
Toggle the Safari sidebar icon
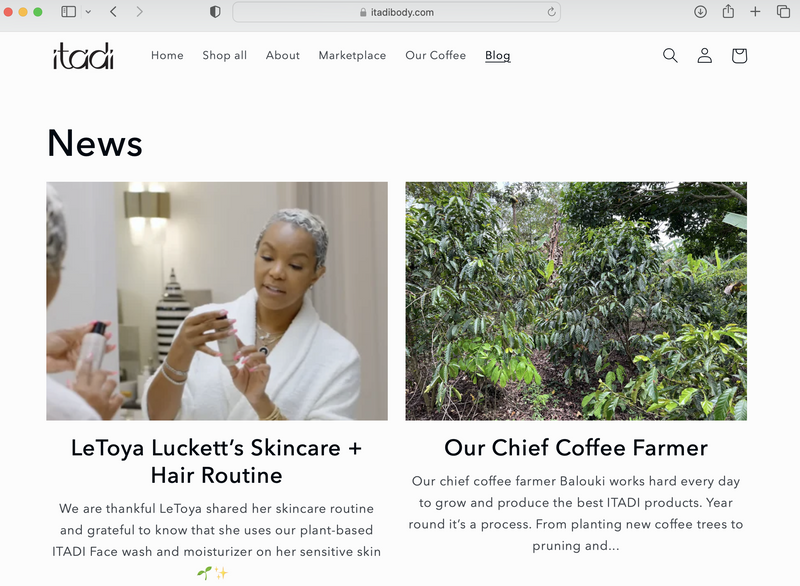68,12
